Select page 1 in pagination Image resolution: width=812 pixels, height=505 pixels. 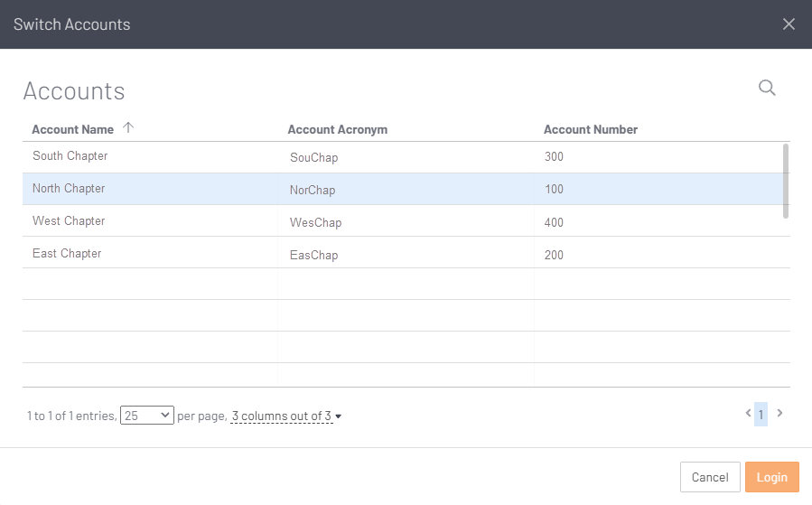pyautogui.click(x=761, y=415)
